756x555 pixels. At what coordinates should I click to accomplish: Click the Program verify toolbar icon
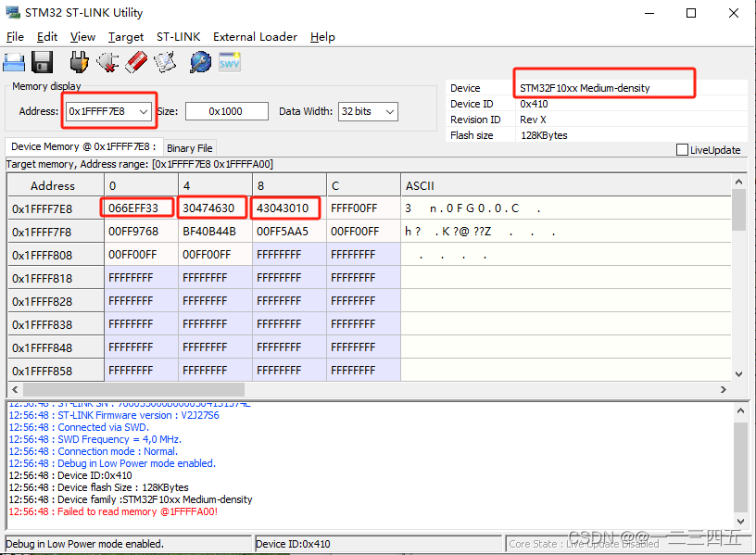(165, 62)
